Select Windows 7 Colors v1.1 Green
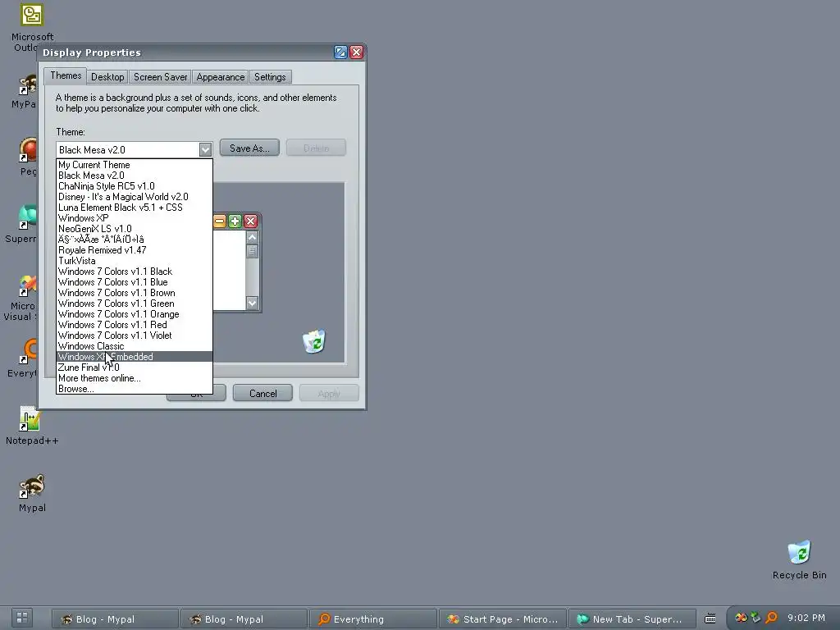 (135, 304)
